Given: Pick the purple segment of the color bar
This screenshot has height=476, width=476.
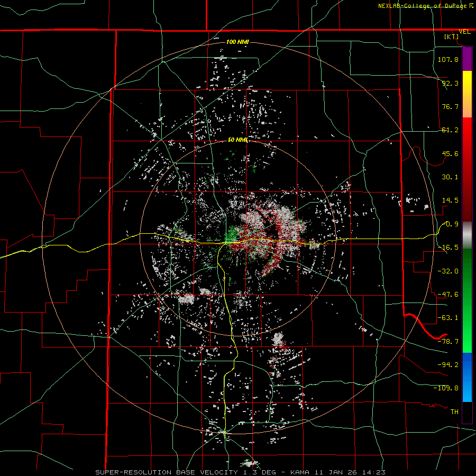Looking at the screenshot, I should pos(467,59).
